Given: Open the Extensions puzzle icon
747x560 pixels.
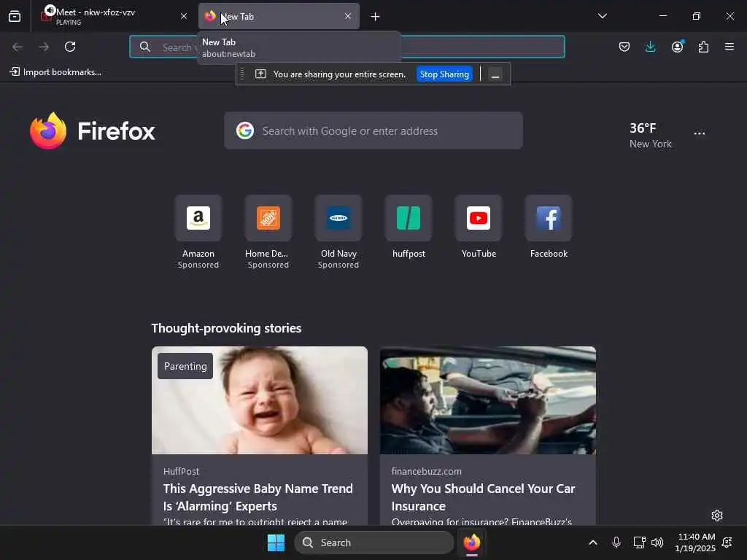Looking at the screenshot, I should click(703, 47).
